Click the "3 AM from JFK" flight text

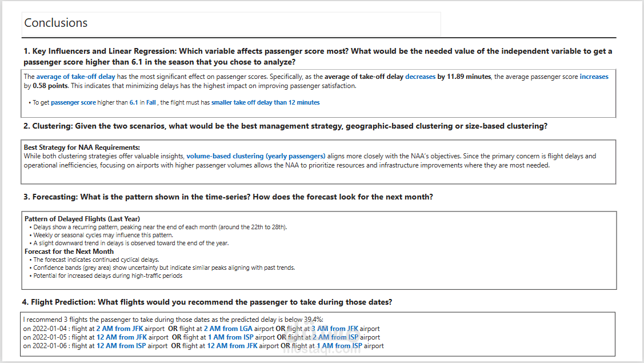335,329
